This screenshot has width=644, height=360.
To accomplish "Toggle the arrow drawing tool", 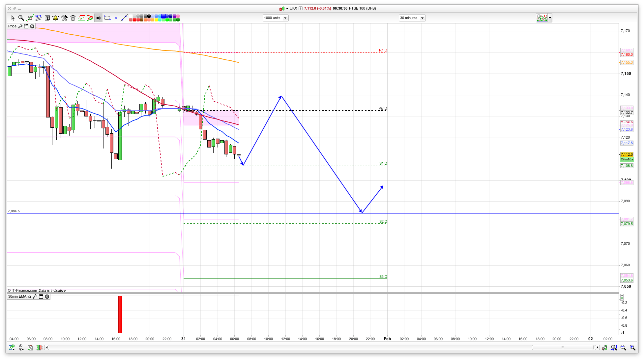I will [99, 18].
